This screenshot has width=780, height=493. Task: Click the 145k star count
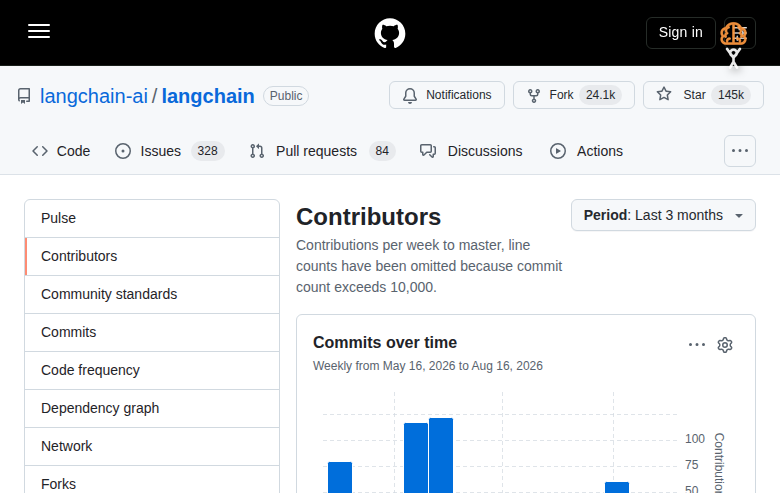click(x=731, y=95)
